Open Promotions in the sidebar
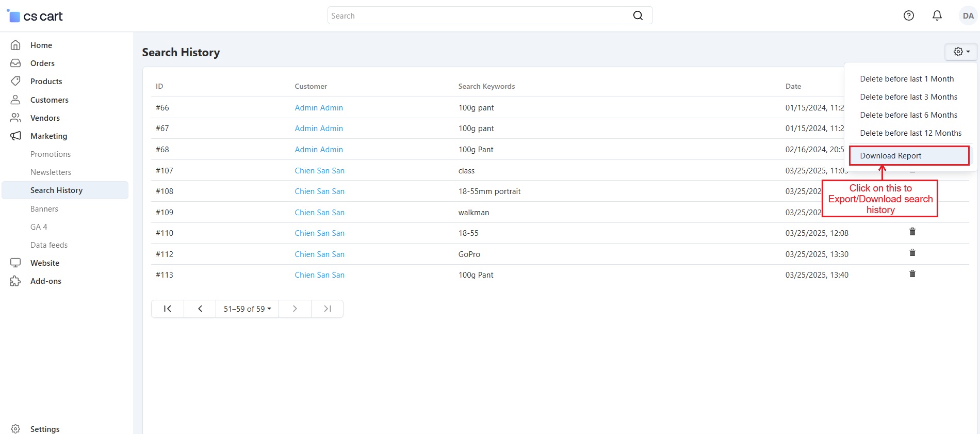980x434 pixels. tap(51, 154)
